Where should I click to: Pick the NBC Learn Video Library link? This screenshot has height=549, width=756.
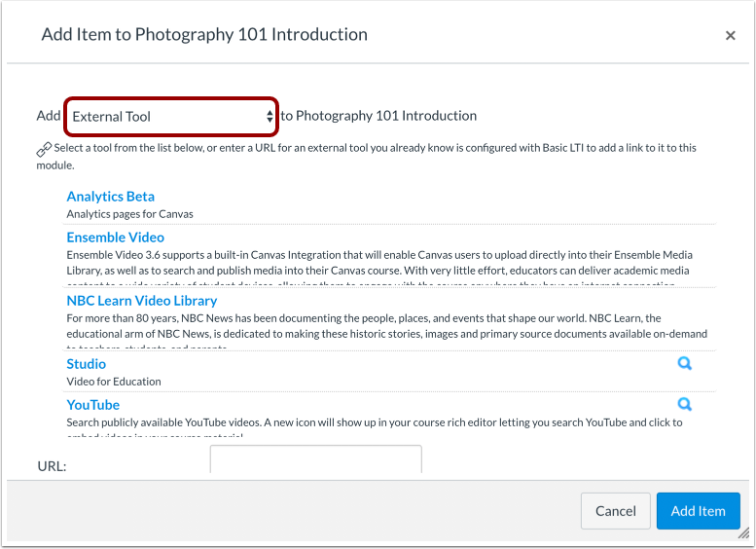(x=142, y=301)
